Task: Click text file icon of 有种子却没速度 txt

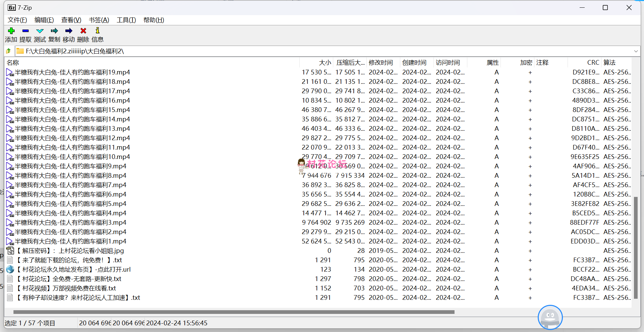Action: coord(10,297)
